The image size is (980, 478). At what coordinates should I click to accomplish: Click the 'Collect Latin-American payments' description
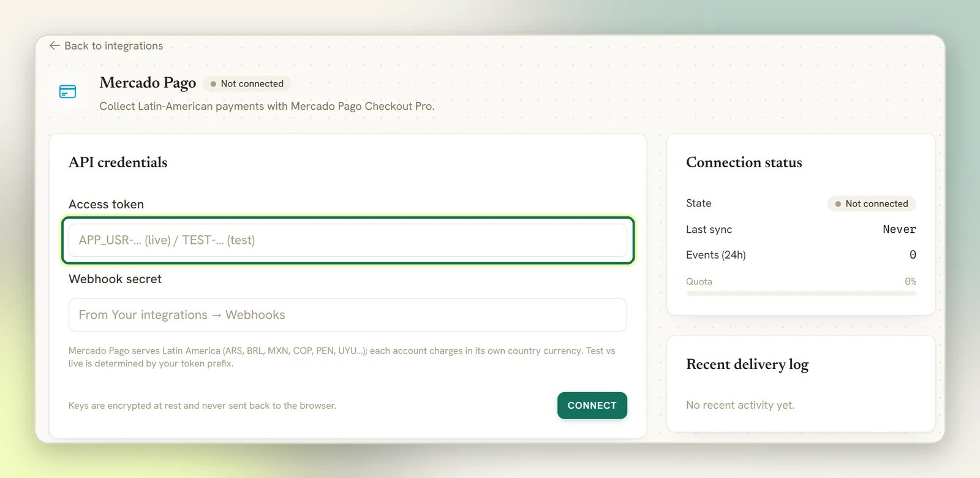click(x=267, y=106)
